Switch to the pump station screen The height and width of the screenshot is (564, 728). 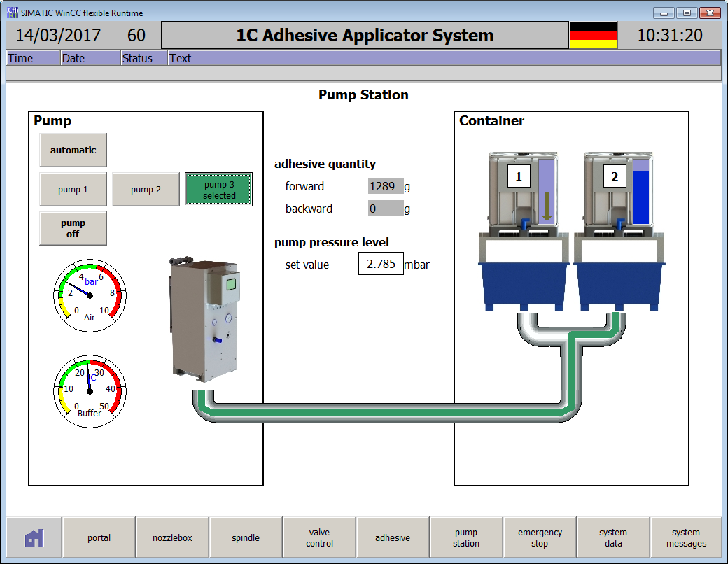467,537
